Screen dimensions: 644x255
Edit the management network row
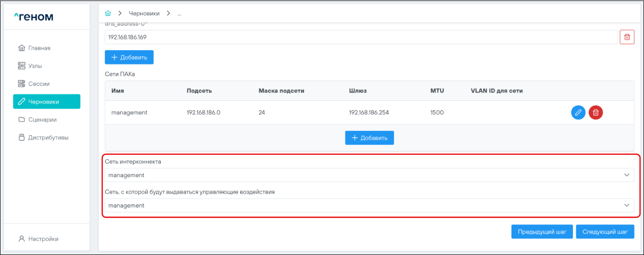[578, 112]
